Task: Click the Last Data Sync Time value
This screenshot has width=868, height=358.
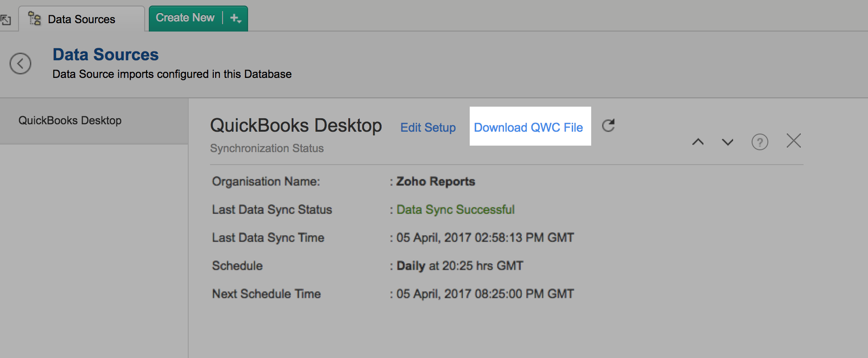Action: [485, 238]
